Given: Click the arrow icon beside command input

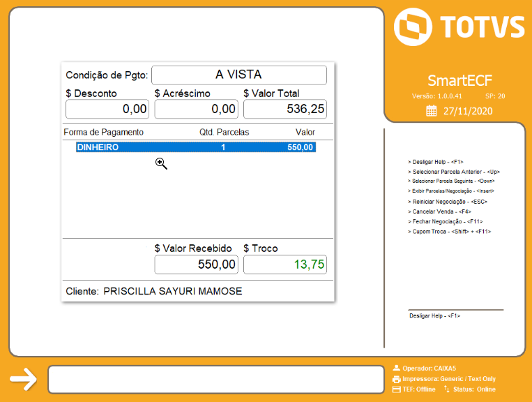Looking at the screenshot, I should [x=24, y=379].
